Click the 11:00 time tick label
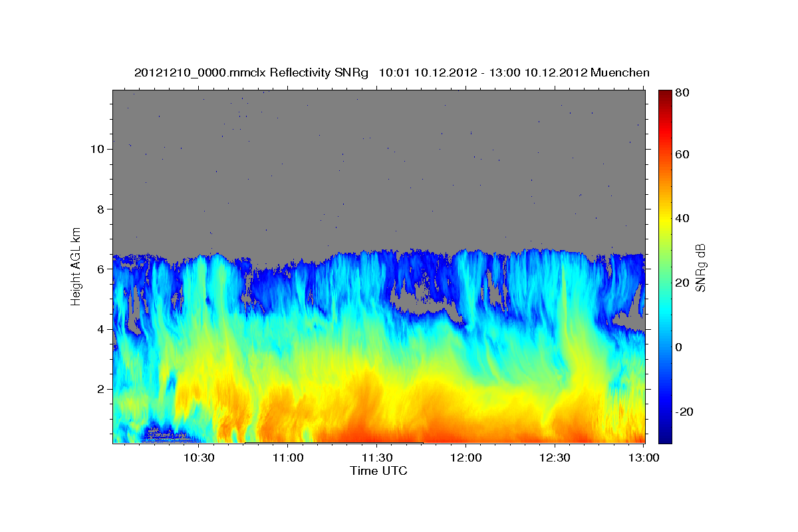 287,458
